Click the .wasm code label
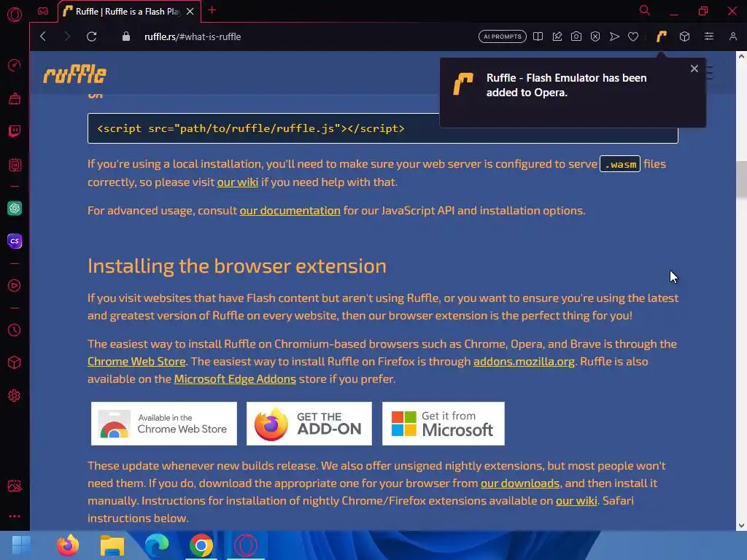Image resolution: width=747 pixels, height=560 pixels. (620, 164)
